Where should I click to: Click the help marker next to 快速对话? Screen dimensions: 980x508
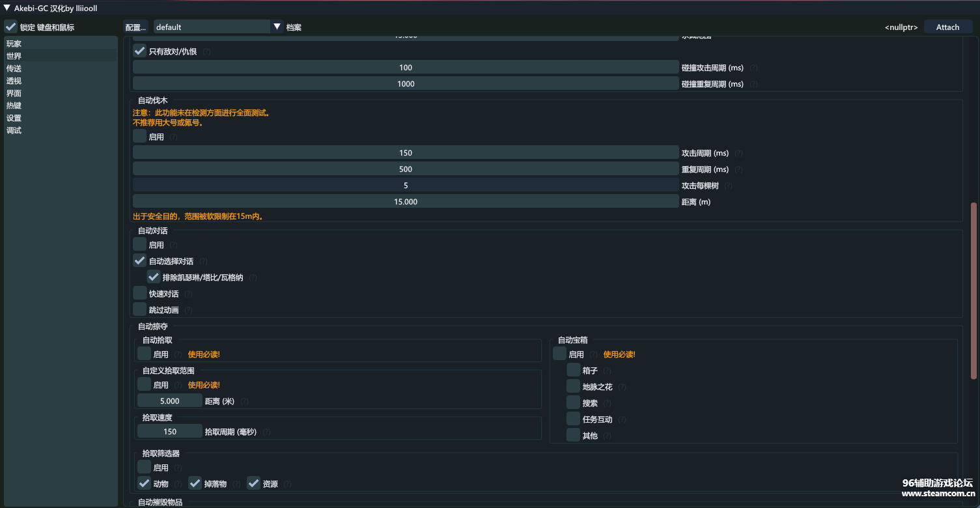pos(188,294)
